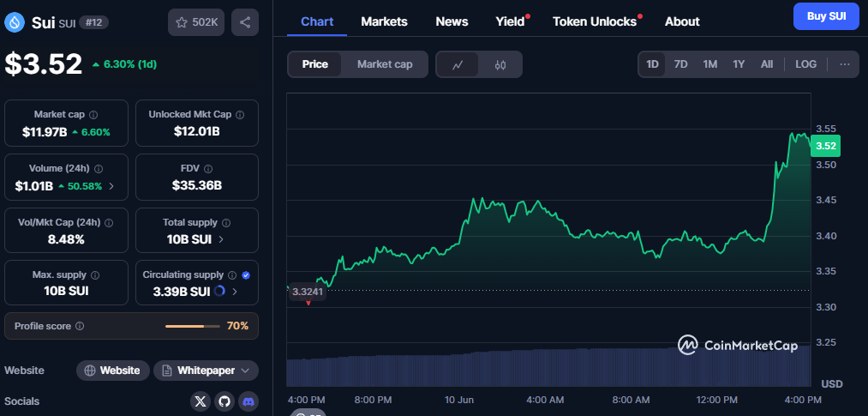Screen dimensions: 868x416
Task: Expand Volume (24h) details chevron
Action: (111, 186)
